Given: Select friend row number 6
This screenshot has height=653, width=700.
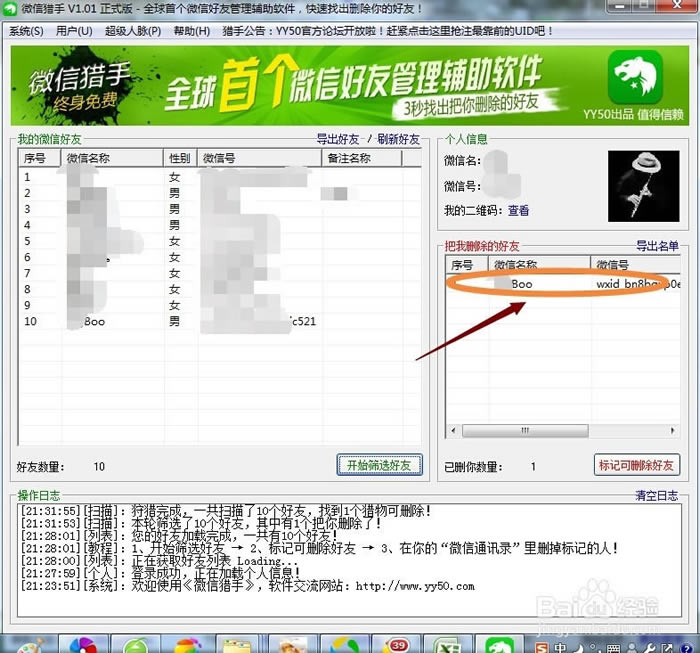Looking at the screenshot, I should (219, 258).
